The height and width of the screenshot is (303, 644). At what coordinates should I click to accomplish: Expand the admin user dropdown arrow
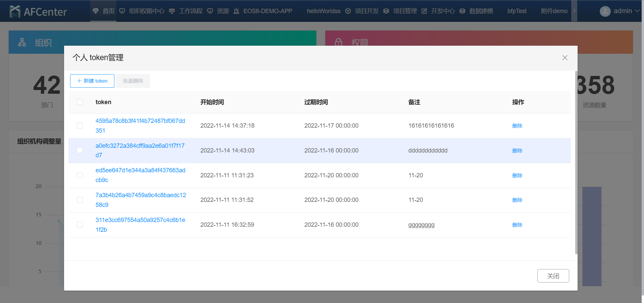(637, 11)
